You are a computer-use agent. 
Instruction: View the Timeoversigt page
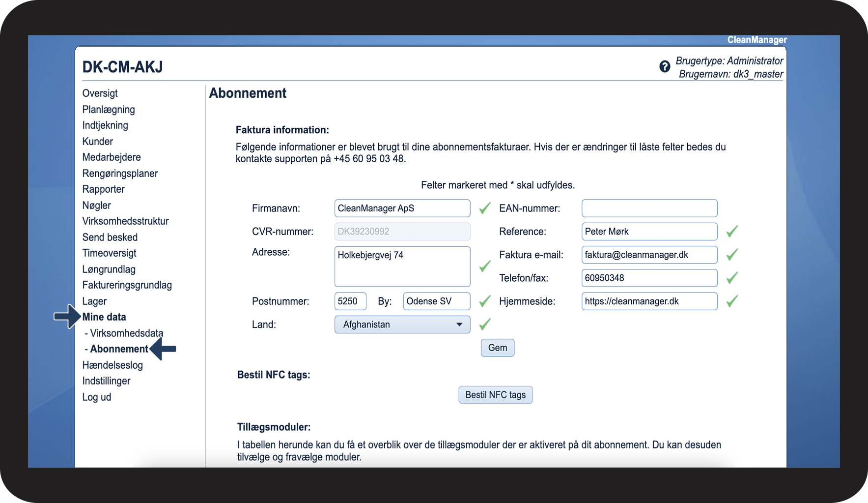[x=110, y=253]
